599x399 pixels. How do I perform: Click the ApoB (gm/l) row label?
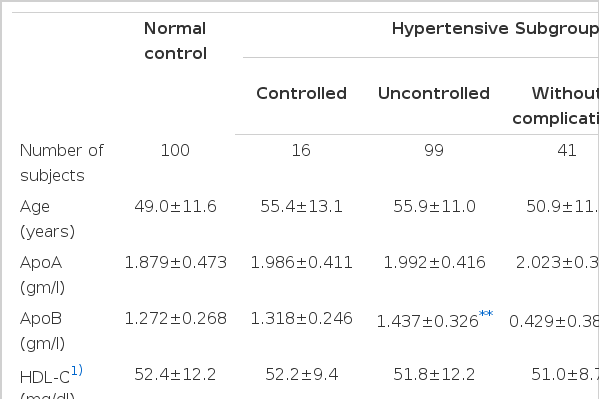pos(42,331)
